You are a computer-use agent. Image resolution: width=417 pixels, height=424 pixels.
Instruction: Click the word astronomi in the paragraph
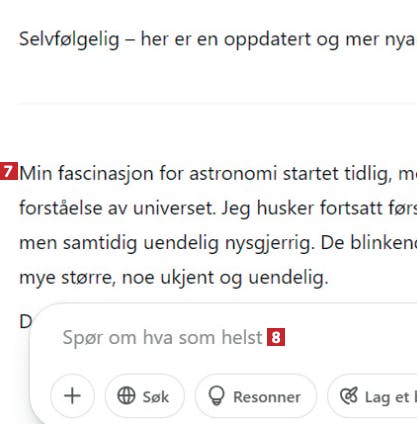point(233,173)
